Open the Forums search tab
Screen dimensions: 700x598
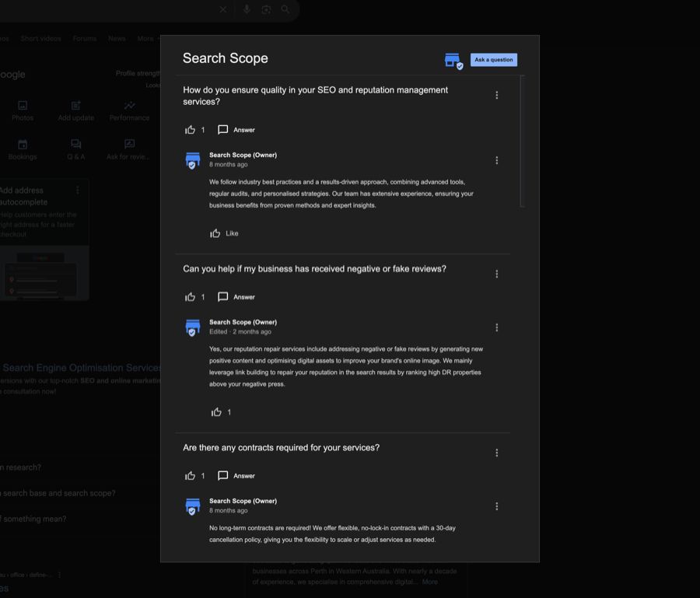(x=85, y=38)
